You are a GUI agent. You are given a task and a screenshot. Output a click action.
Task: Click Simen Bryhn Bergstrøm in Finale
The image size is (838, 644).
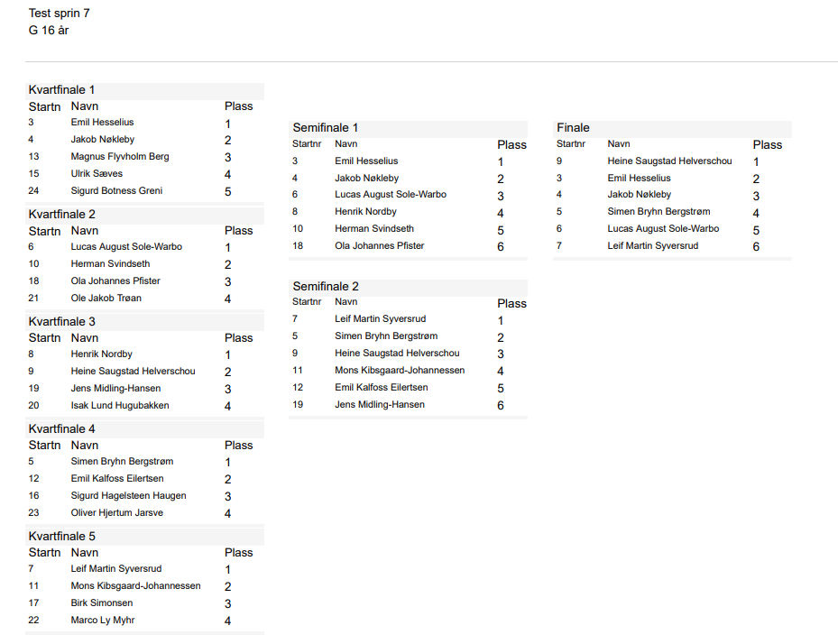(658, 212)
